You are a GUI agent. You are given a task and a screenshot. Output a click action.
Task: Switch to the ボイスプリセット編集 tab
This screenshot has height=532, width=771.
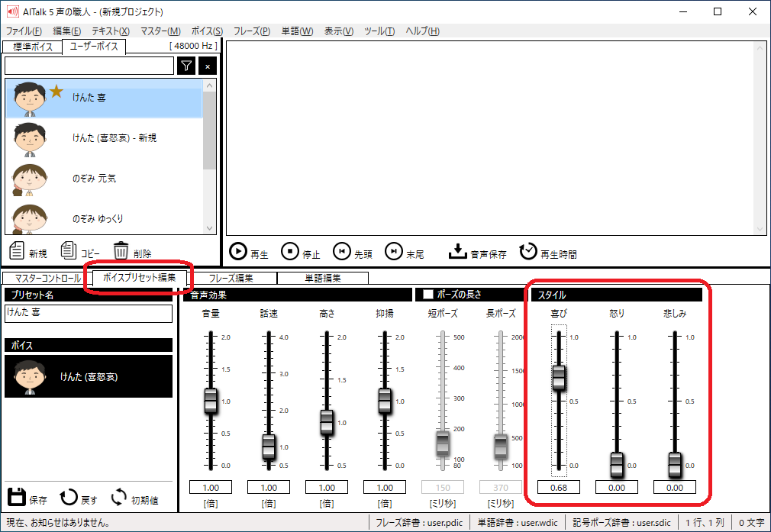139,277
